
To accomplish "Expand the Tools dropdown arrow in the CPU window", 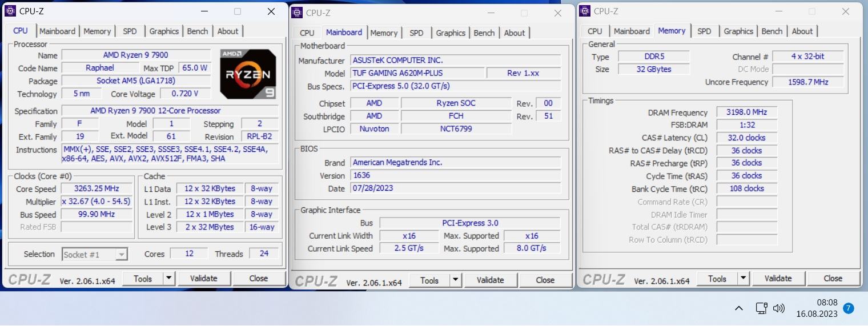I will coord(168,279).
